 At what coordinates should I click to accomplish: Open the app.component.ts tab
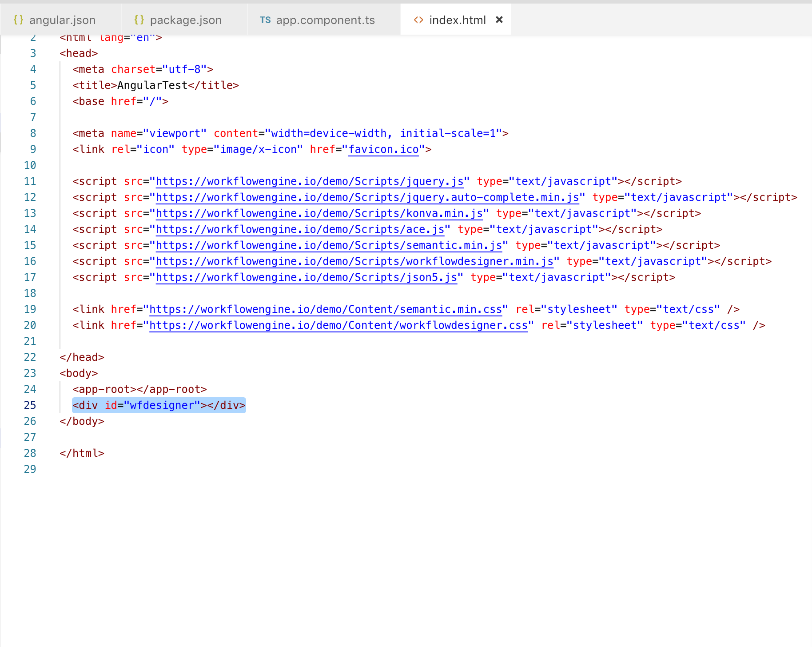324,20
